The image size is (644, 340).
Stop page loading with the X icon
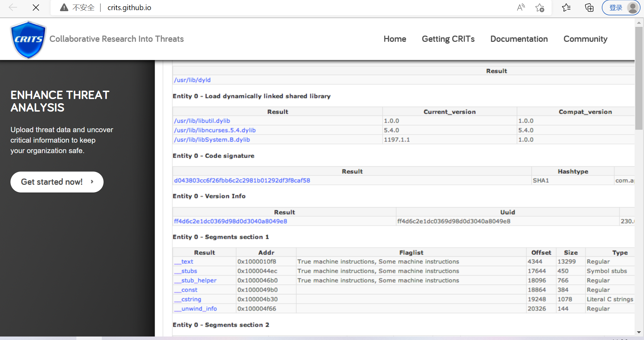(x=36, y=7)
